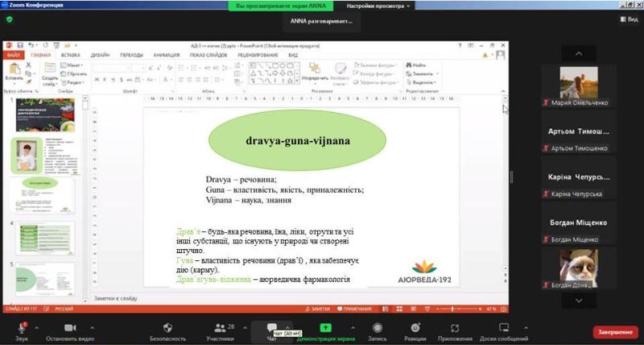Screen dimensions: 644x345
Task: Open the Чат chat panel
Action: [x=271, y=327]
